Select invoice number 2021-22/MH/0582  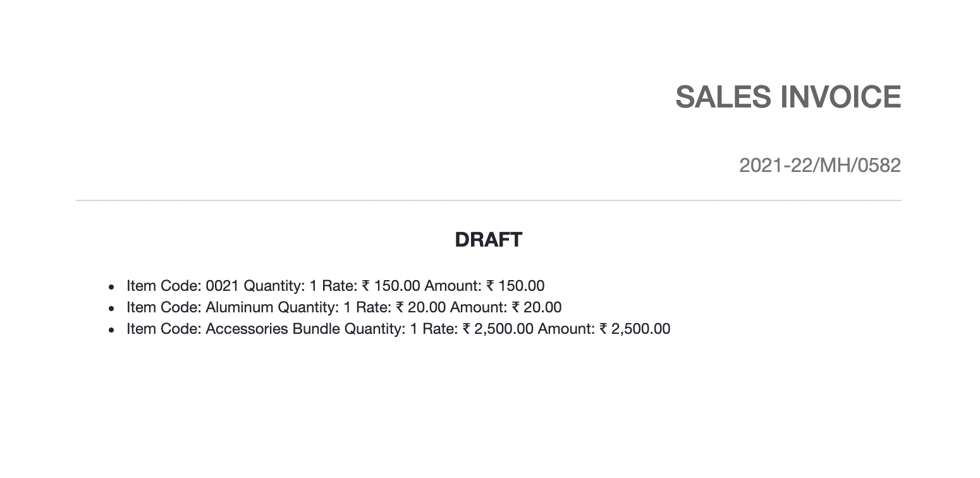(x=819, y=166)
